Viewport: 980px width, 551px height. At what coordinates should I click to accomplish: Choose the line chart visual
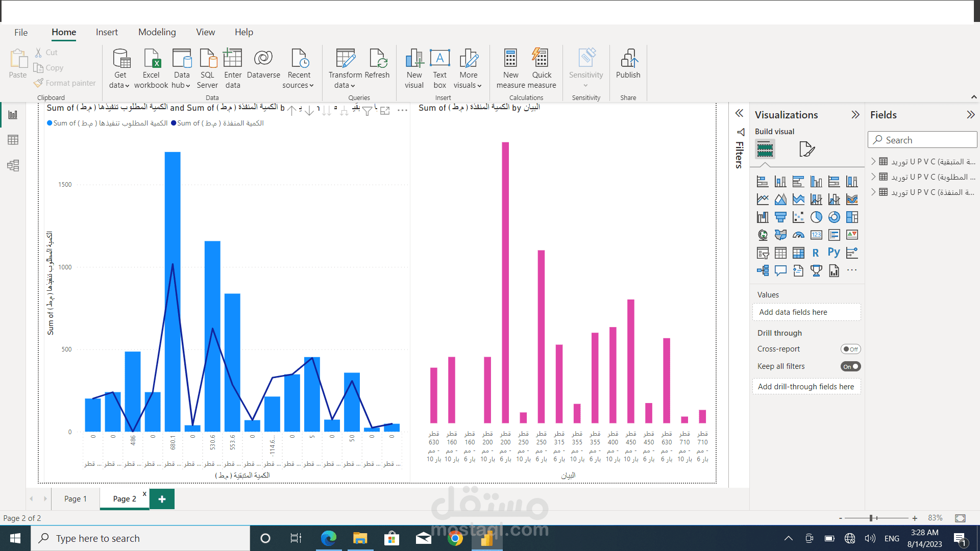[x=763, y=199]
